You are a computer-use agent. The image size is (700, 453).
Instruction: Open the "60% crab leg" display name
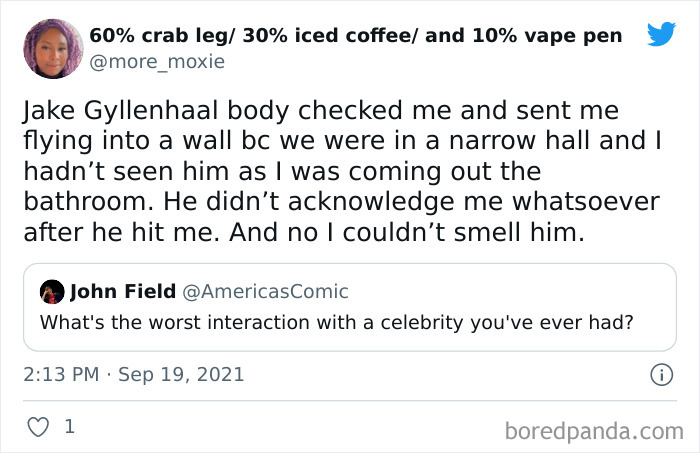(355, 36)
